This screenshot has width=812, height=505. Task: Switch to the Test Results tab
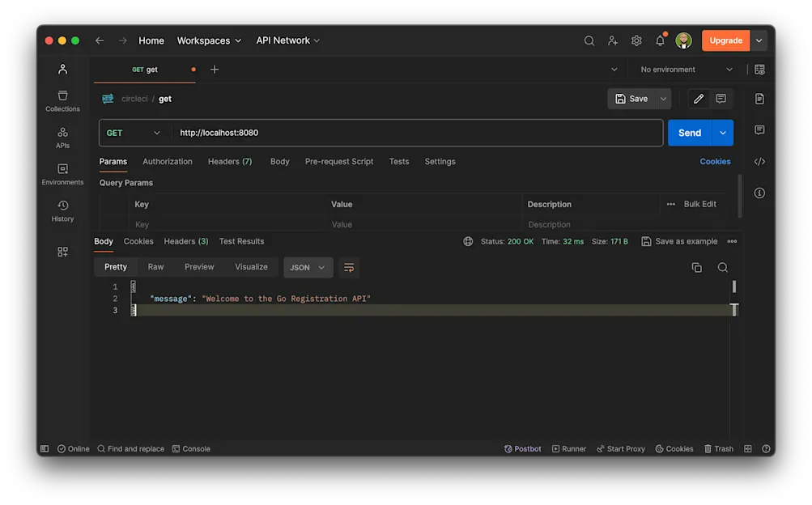[x=241, y=240]
